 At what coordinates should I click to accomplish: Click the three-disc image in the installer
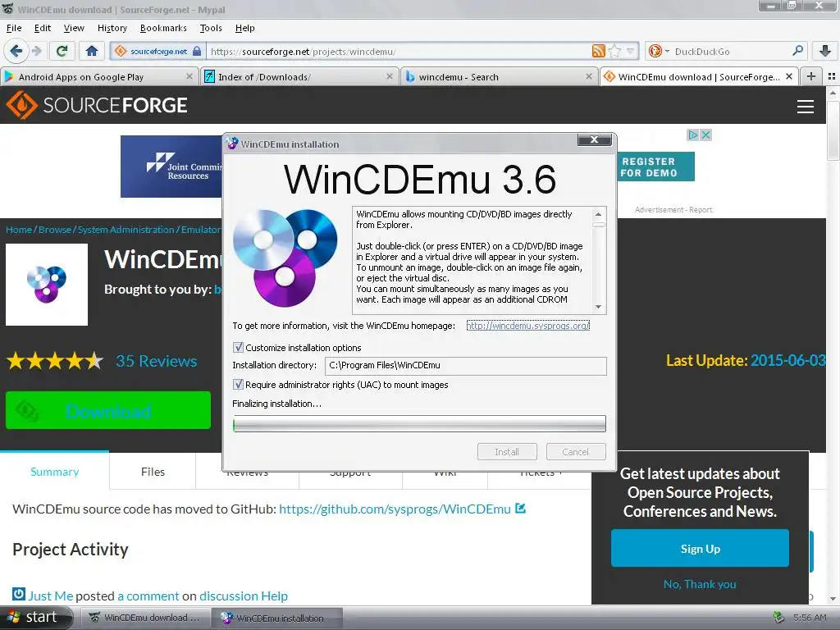click(285, 257)
